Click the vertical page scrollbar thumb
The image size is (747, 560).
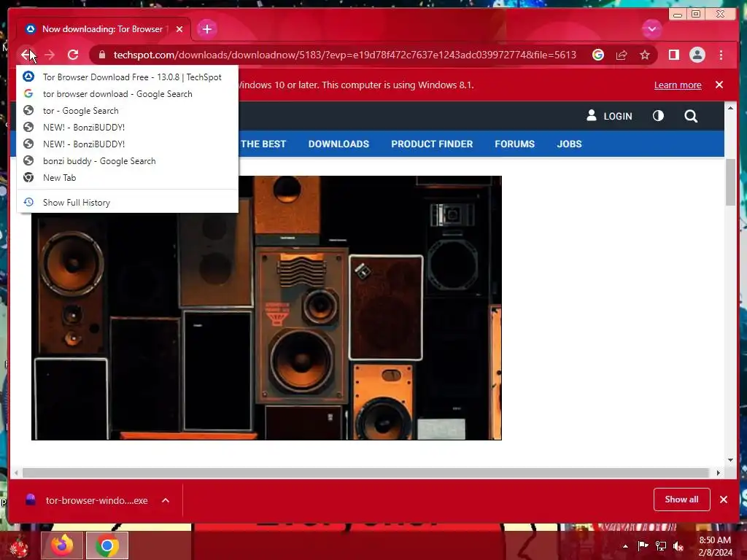click(x=730, y=182)
